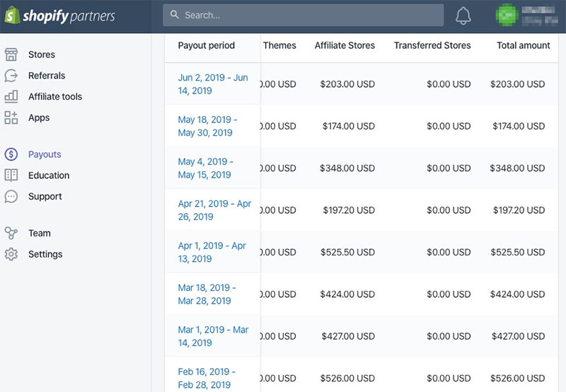This screenshot has height=392, width=566.
Task: Click the Settings gear icon
Action: point(11,254)
